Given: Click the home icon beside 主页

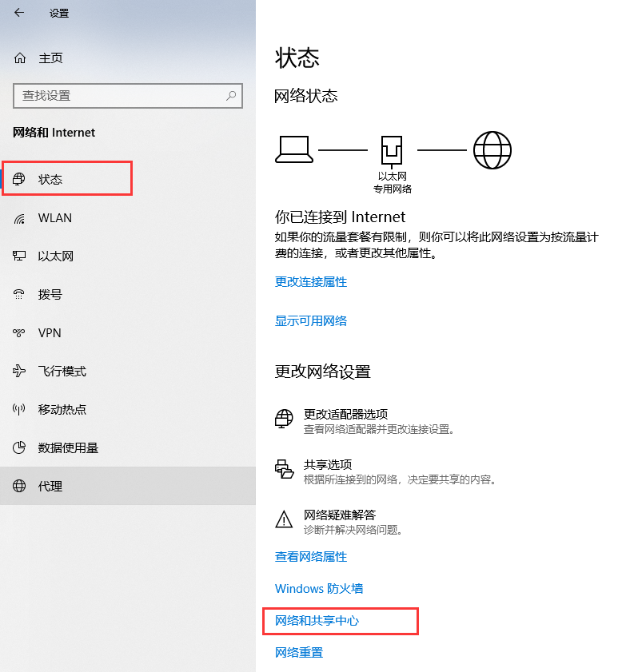Looking at the screenshot, I should pos(20,58).
